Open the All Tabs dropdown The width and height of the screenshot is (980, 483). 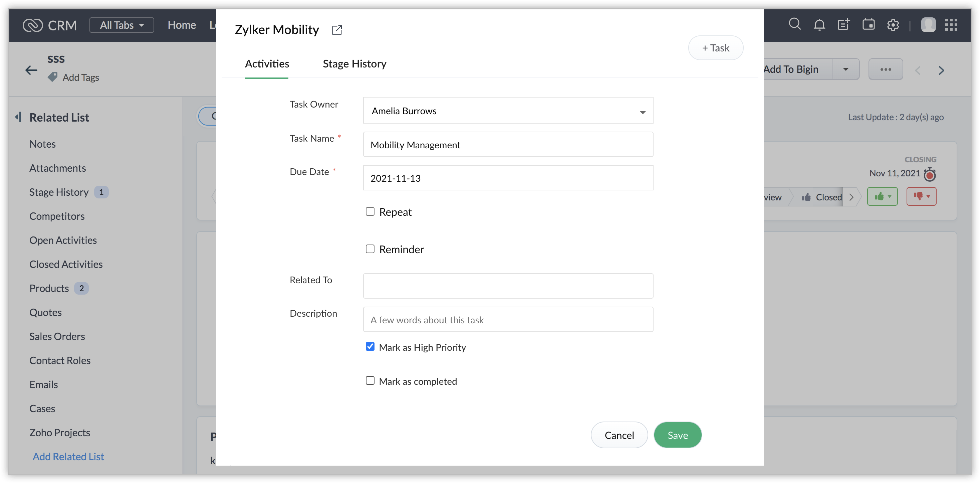click(x=122, y=25)
